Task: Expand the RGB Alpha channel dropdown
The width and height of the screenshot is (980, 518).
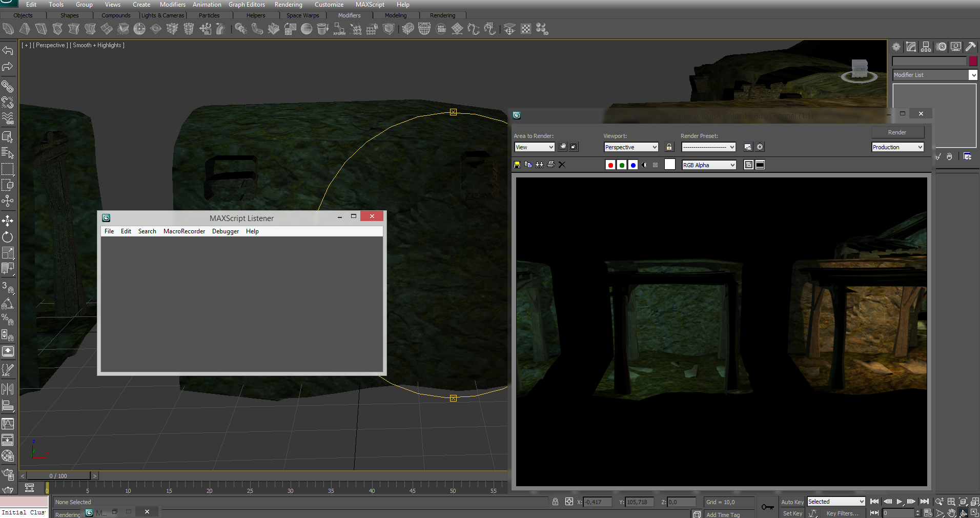Action: pyautogui.click(x=709, y=165)
